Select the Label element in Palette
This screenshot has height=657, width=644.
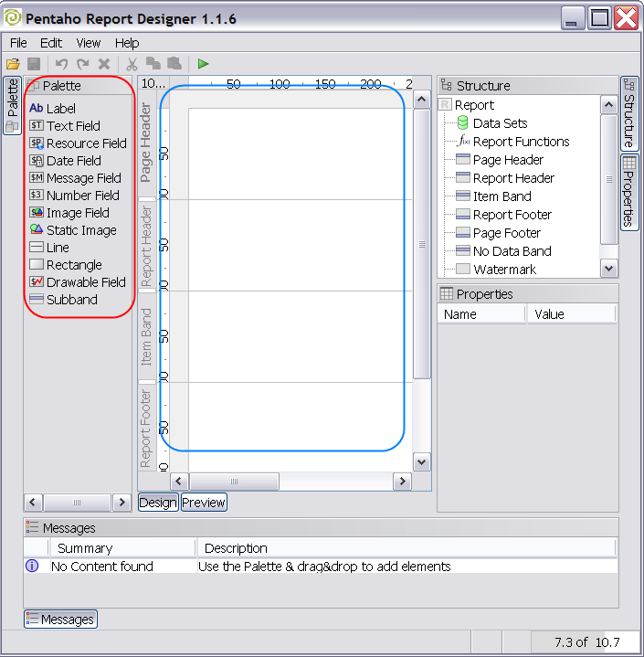point(60,109)
